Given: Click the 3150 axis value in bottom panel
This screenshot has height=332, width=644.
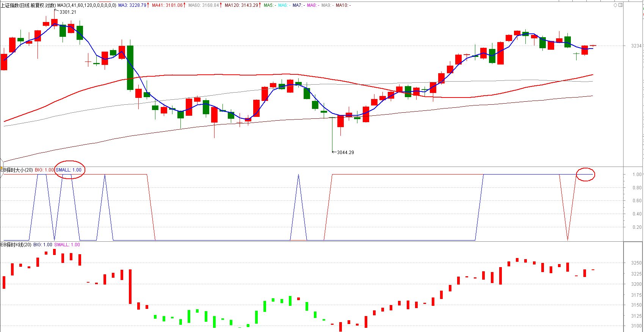Looking at the screenshot, I should pos(636,305).
